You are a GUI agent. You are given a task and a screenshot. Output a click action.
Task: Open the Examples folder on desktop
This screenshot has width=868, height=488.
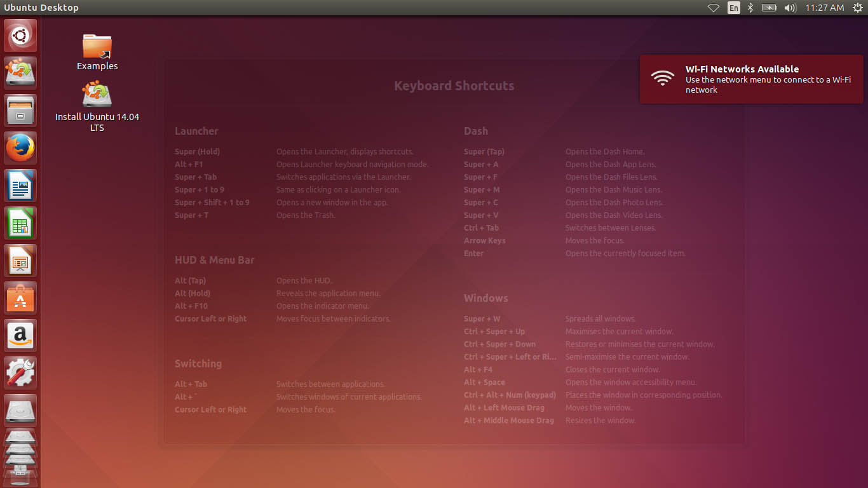click(97, 52)
